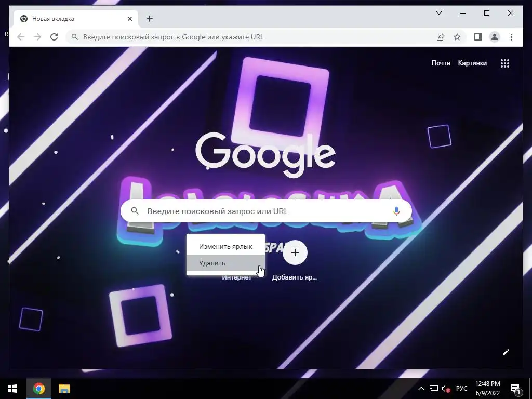The image size is (532, 399).
Task: Open the notification center icon
Action: (x=516, y=389)
